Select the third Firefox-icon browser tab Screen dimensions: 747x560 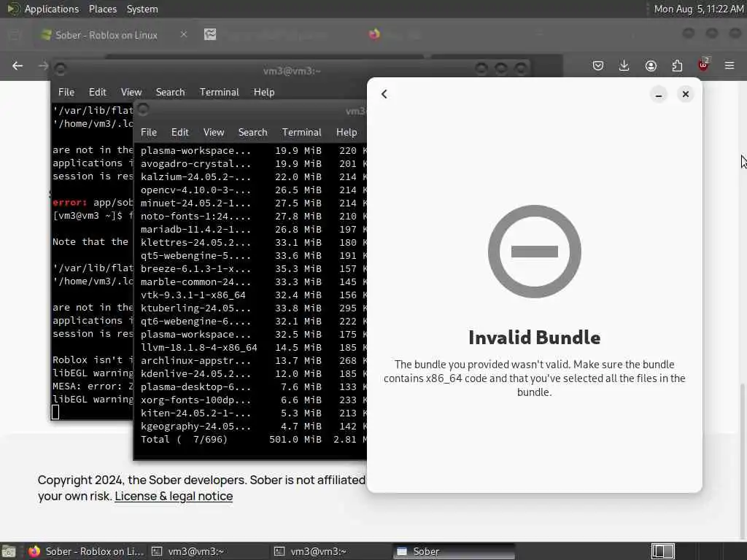pos(374,34)
